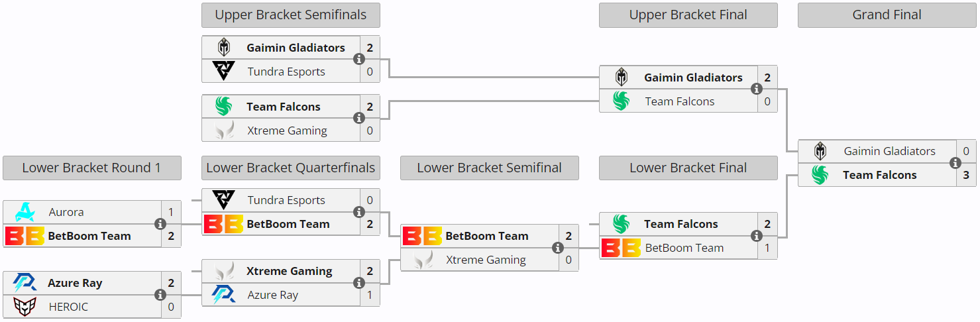Click Team Falcons in the Grand Final
The width and height of the screenshot is (980, 322).
tap(879, 175)
